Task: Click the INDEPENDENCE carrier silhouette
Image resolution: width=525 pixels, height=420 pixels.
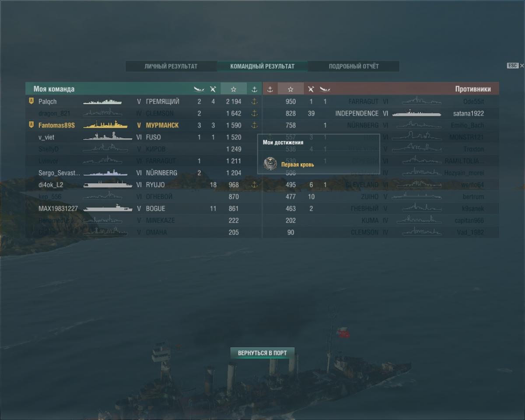Action: tap(417, 113)
